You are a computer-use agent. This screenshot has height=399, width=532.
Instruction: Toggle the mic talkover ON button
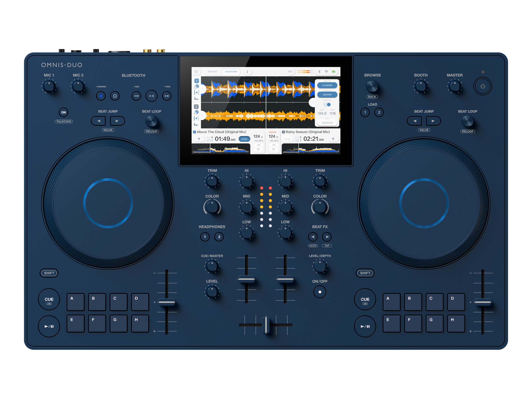(x=64, y=112)
